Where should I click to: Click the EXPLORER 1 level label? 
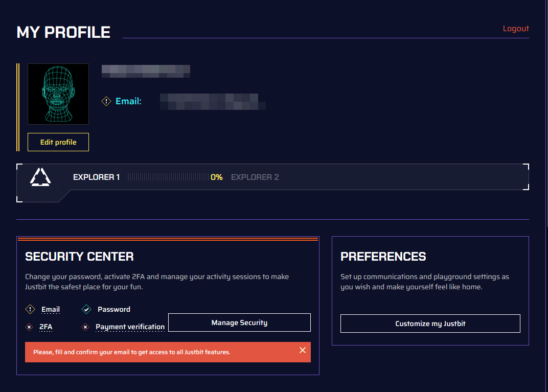[x=97, y=177]
